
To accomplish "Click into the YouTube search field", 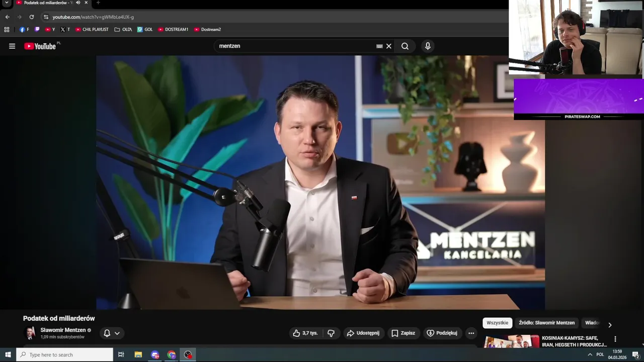I will pos(297,46).
